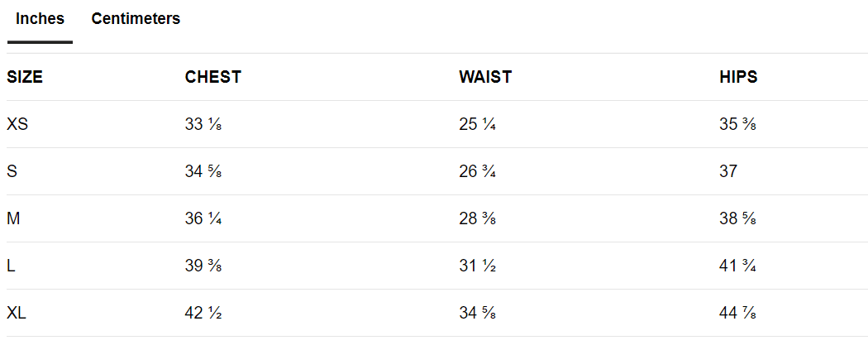Select the XS size row label
868x350 pixels.
click(18, 125)
